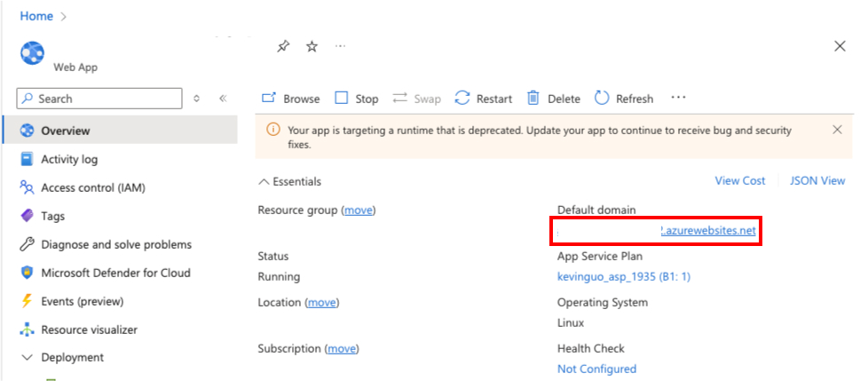This screenshot has width=868, height=381.
Task: Open Microsoft Defender for Cloud
Action: click(115, 273)
